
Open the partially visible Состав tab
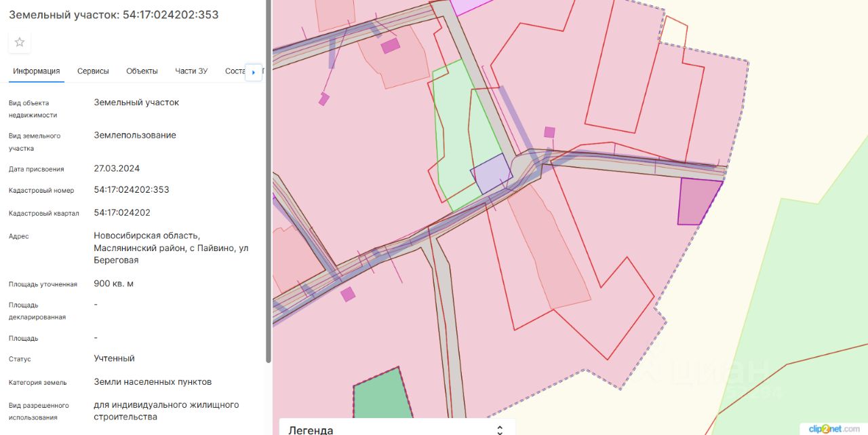click(x=235, y=71)
